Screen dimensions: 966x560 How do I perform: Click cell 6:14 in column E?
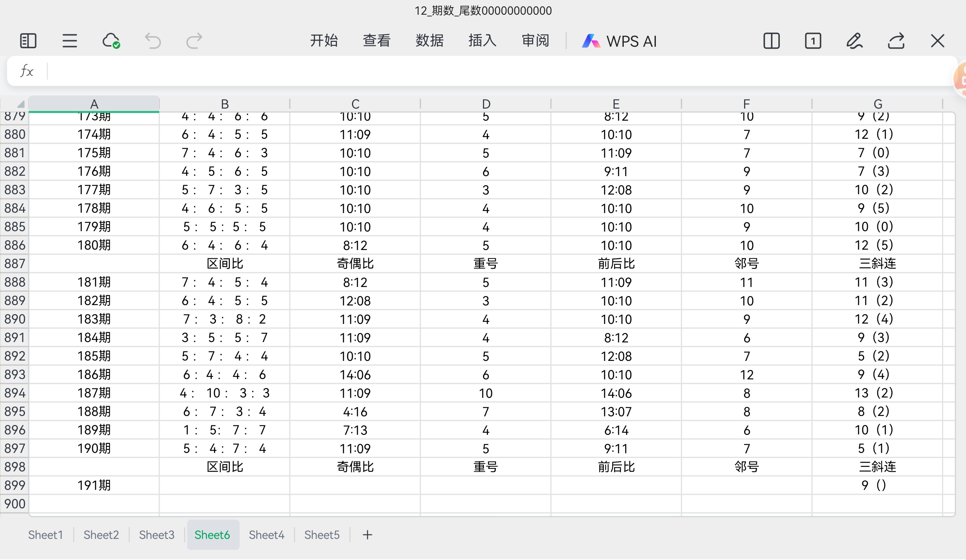616,431
